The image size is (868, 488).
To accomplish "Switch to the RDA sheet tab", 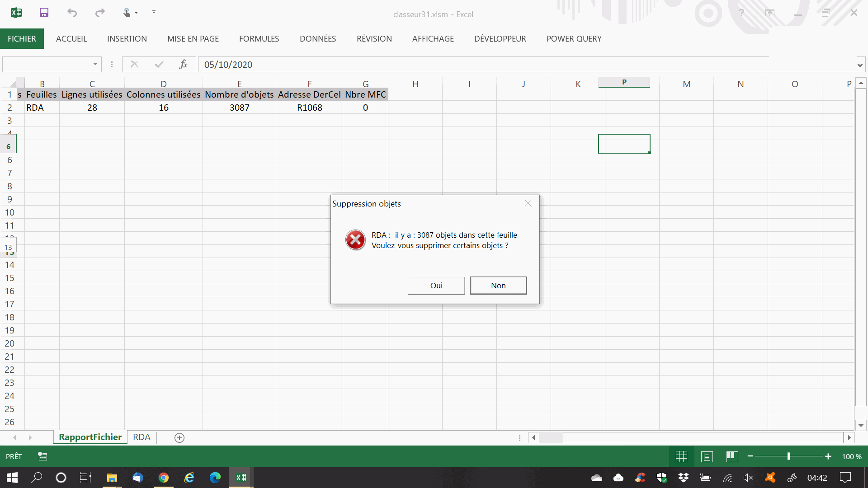I will coord(142,437).
